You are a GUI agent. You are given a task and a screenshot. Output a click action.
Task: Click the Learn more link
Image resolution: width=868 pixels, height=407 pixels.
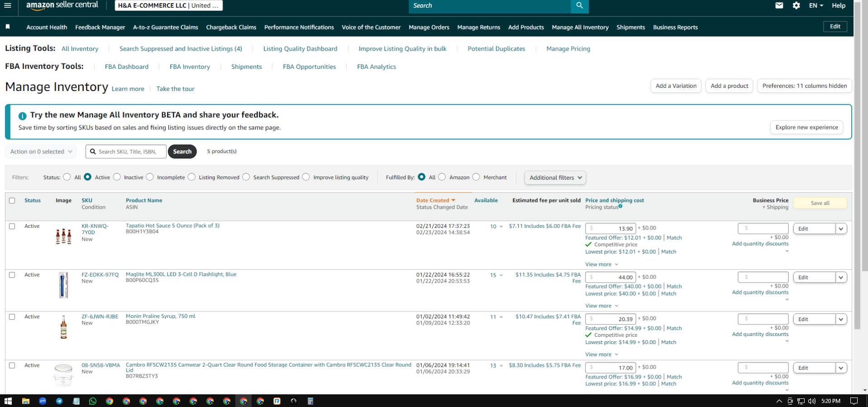point(128,89)
